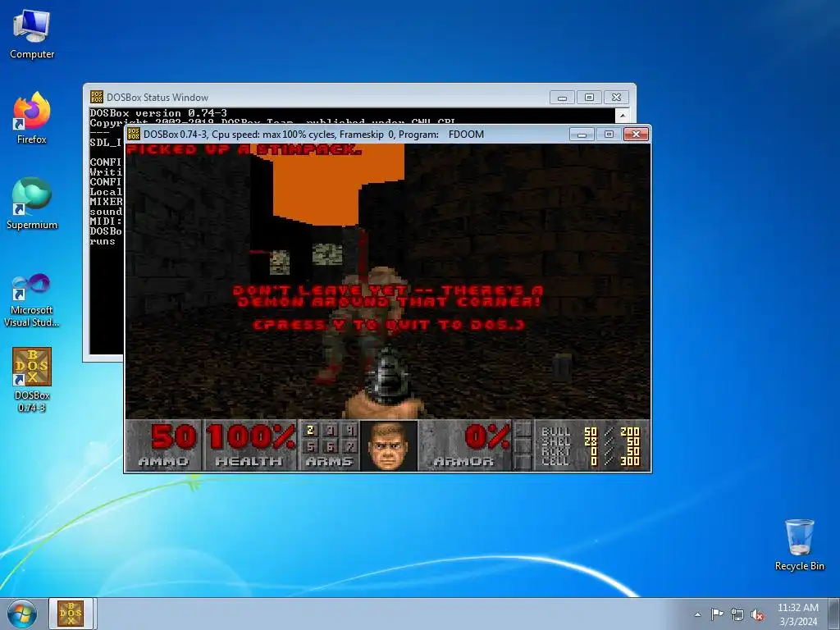
Task: Click the ARMS weapon slots panel
Action: pos(329,445)
